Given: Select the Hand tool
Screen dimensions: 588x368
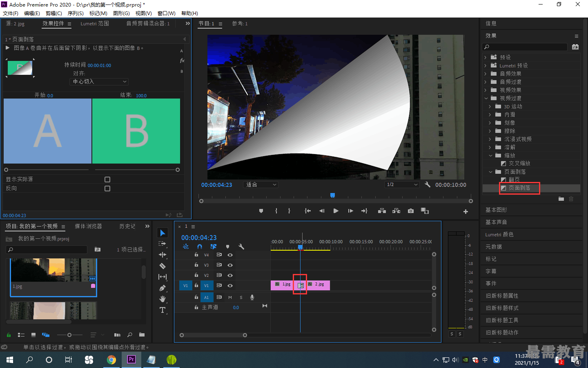Looking at the screenshot, I should 163,299.
